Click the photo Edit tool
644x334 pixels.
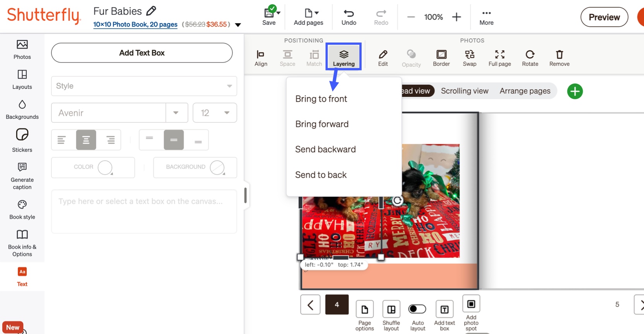pos(383,58)
